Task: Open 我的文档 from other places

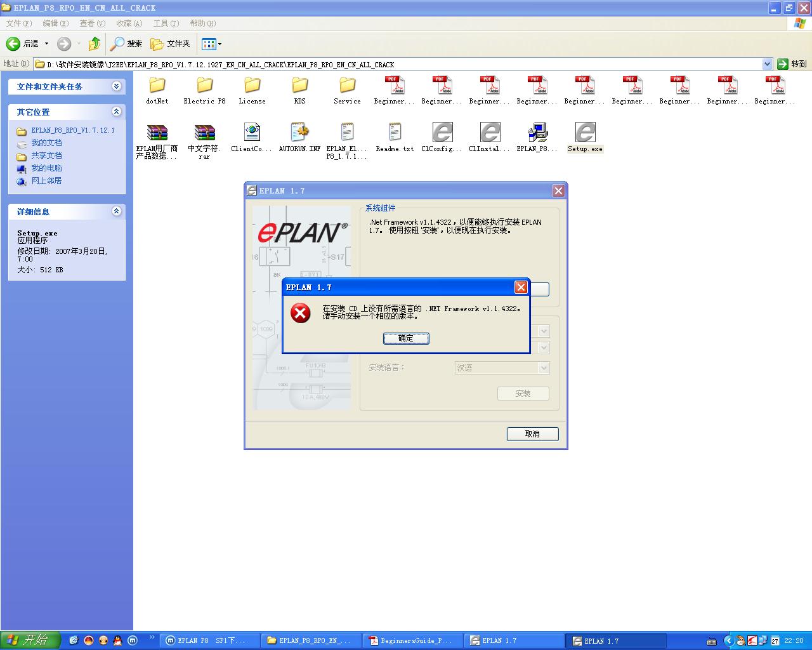Action: [46, 143]
